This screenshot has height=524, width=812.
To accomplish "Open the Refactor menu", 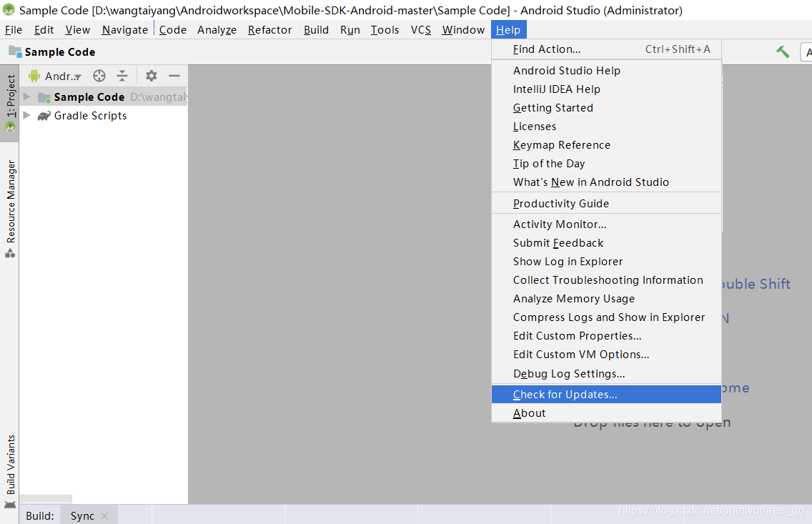I will point(269,30).
